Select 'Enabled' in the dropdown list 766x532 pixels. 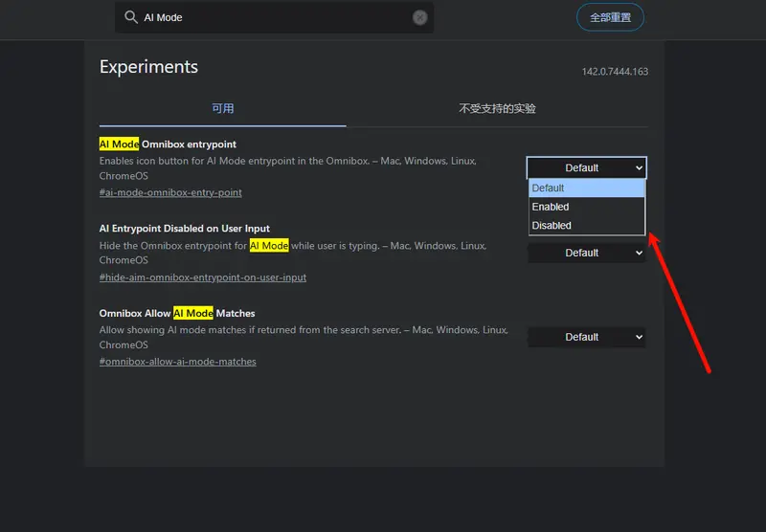586,207
